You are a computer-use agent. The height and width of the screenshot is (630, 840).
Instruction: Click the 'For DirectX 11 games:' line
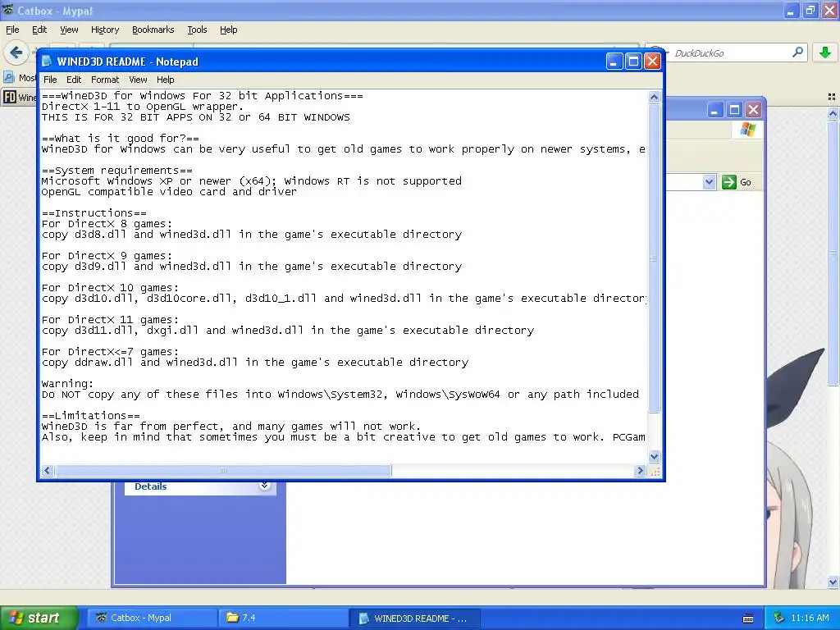(110, 320)
